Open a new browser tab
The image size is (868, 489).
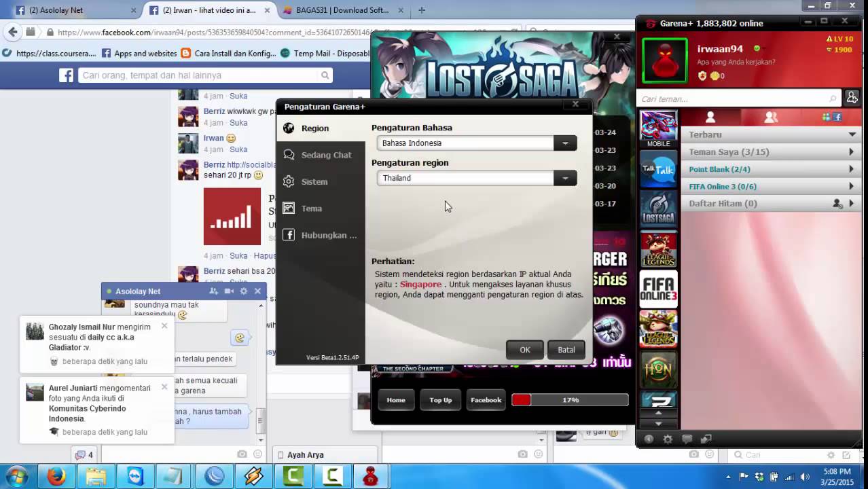422,10
